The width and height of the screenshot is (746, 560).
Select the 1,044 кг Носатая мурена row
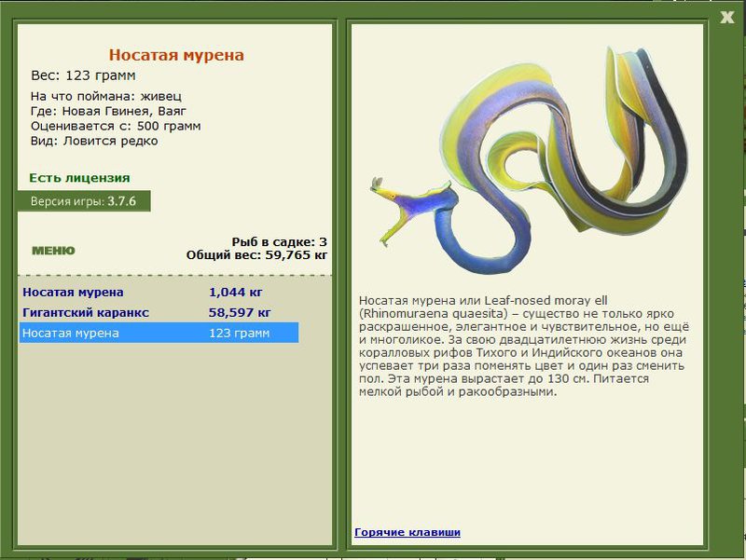coord(159,292)
